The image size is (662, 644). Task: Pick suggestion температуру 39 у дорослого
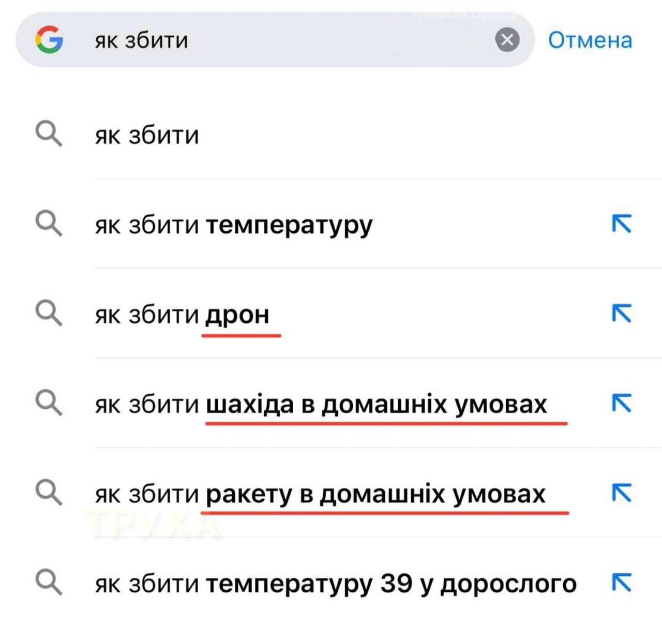click(x=336, y=583)
